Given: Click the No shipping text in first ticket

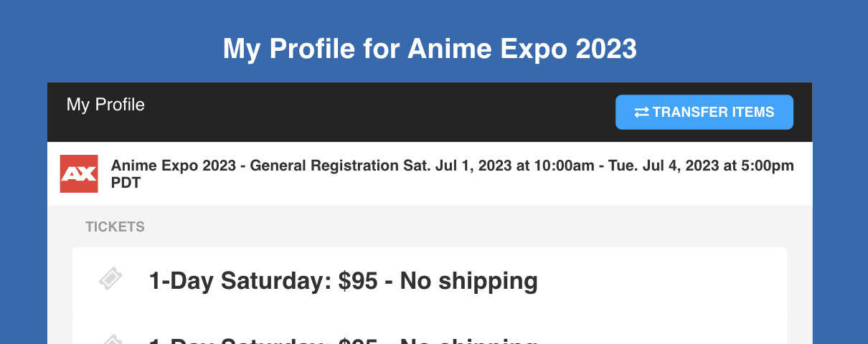Looking at the screenshot, I should click(x=469, y=282).
